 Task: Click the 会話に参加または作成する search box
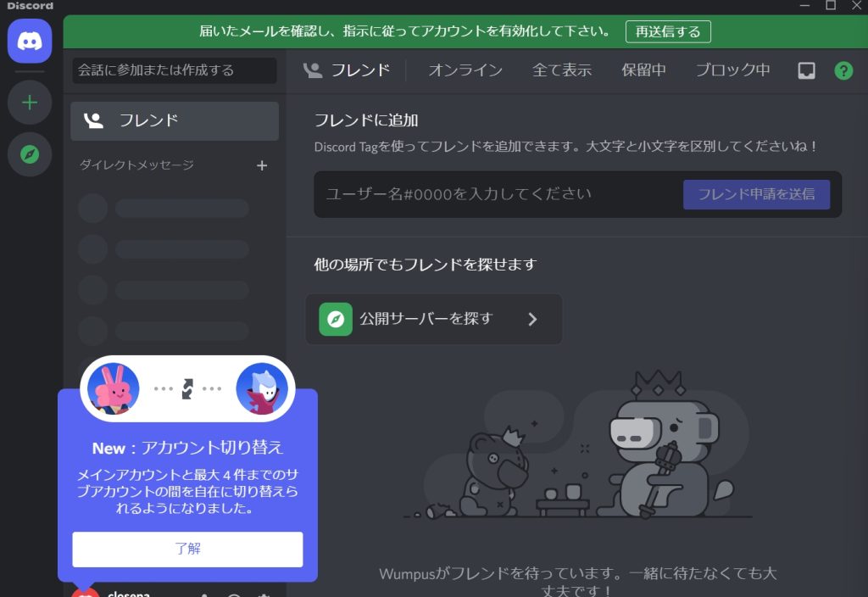click(x=175, y=70)
